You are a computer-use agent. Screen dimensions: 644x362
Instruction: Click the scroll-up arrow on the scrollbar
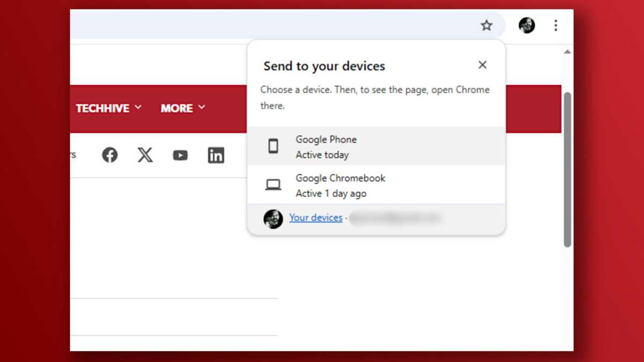coord(567,51)
